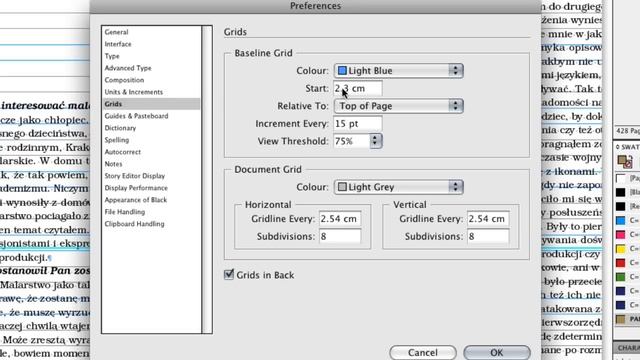
Task: Open the Relative To Top of Page dropdown
Action: 398,106
